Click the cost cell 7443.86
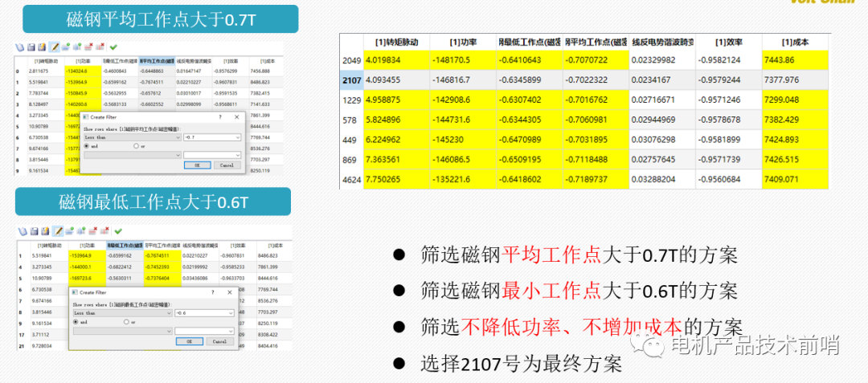The width and height of the screenshot is (868, 383). pos(796,60)
